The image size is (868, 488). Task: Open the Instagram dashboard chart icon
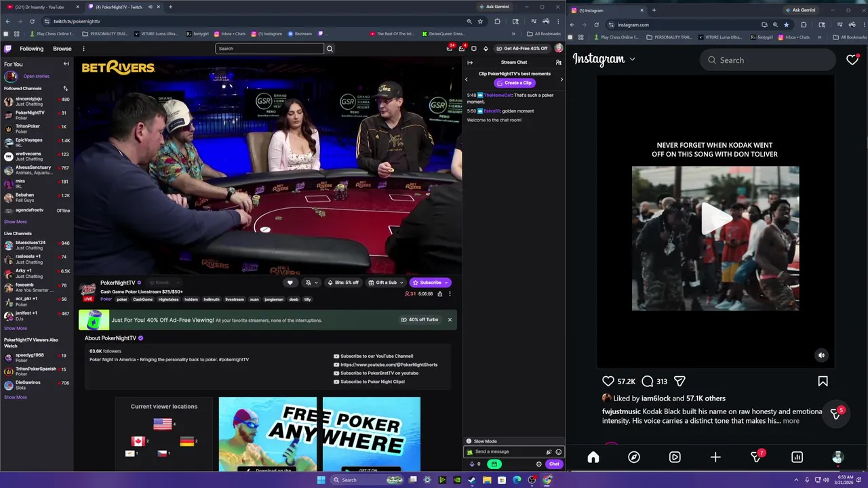[797, 457]
